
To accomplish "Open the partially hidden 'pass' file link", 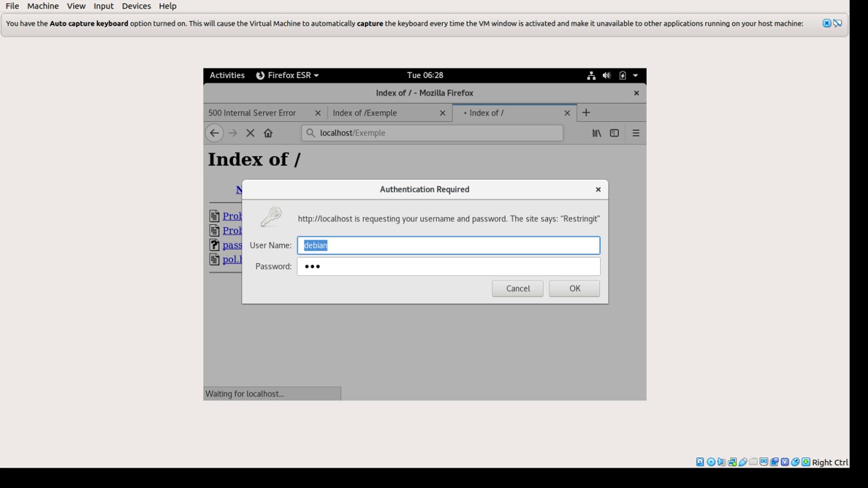I will coord(232,245).
